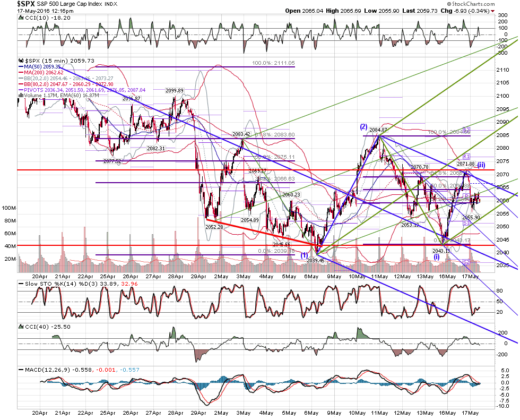Click the S1 pivot marker box
This screenshot has height=420, width=520.
click(466, 223)
